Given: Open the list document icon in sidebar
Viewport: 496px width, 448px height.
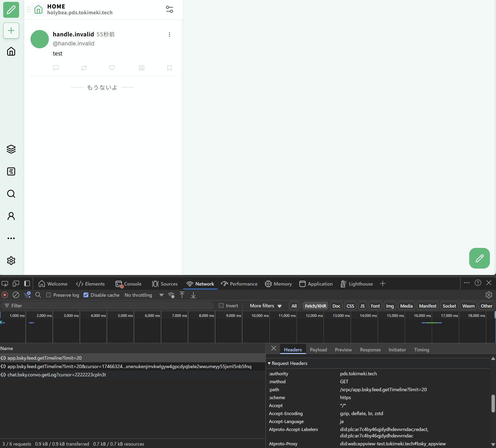Looking at the screenshot, I should tap(11, 171).
